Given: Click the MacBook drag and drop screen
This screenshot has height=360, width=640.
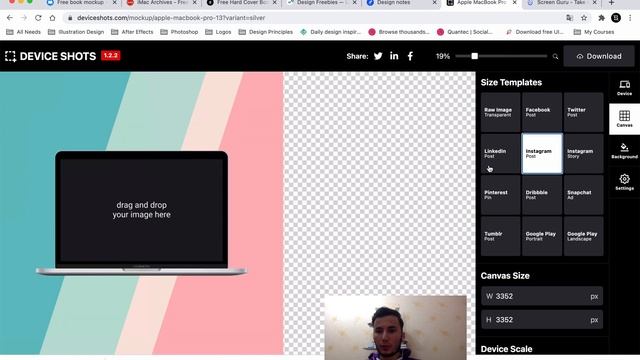Looking at the screenshot, I should (142, 210).
